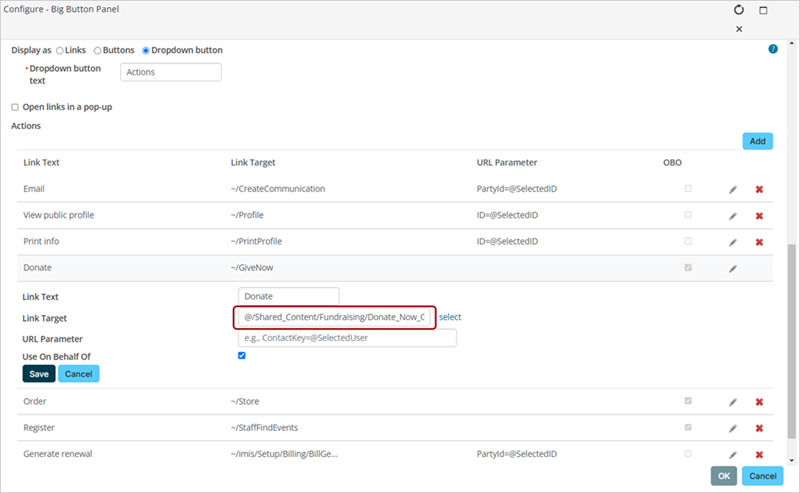Click the scrollbar up arrow
The image size is (800, 493).
(x=791, y=43)
